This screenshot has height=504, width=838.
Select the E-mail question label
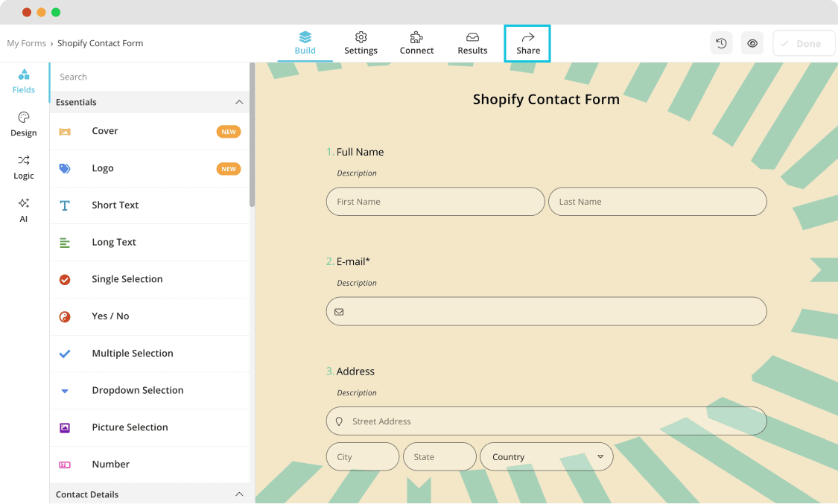click(x=353, y=261)
